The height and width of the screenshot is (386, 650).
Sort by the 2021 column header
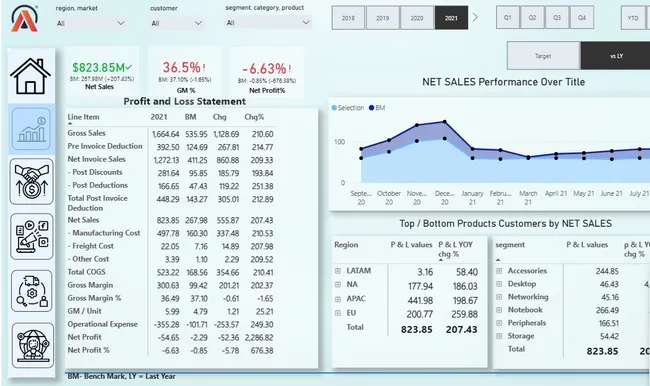click(x=159, y=117)
